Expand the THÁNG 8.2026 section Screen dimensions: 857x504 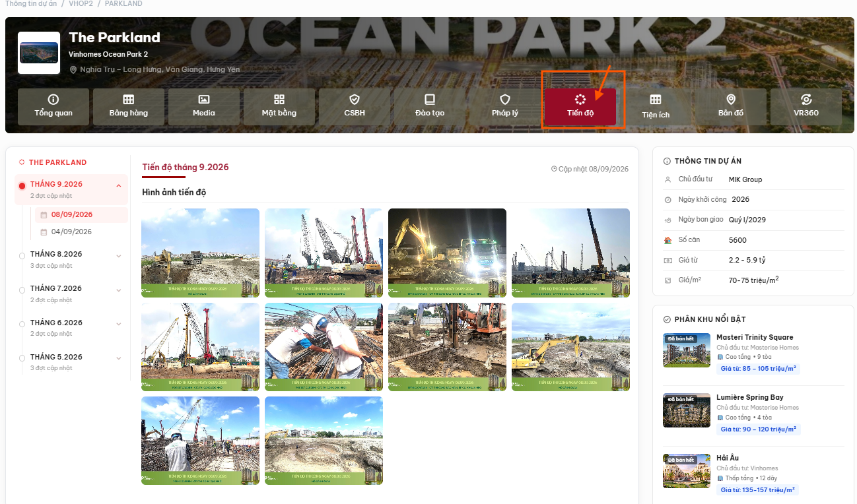point(71,259)
